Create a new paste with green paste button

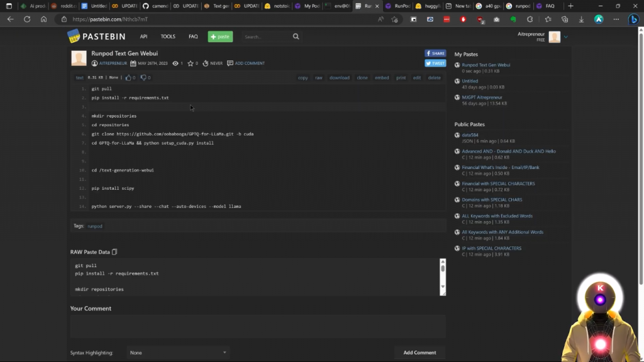coord(220,36)
